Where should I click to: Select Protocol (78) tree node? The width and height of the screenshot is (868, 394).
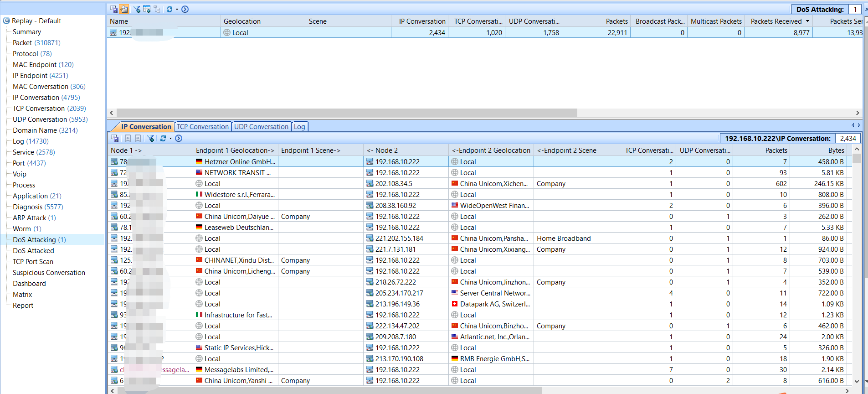(x=32, y=54)
